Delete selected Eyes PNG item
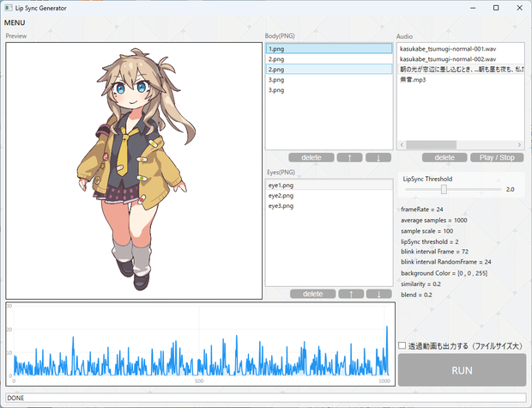This screenshot has width=532, height=408. pos(312,294)
